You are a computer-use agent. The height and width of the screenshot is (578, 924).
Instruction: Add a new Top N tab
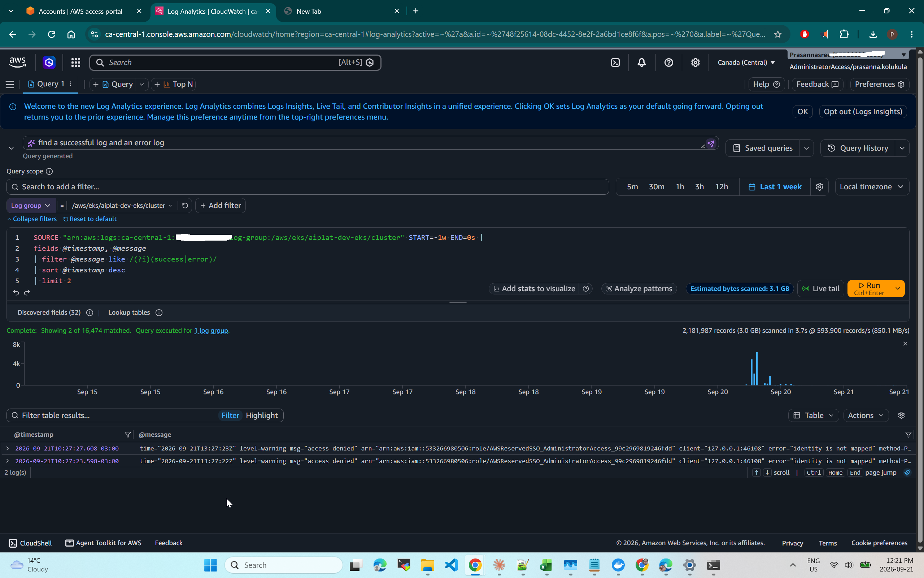click(174, 84)
